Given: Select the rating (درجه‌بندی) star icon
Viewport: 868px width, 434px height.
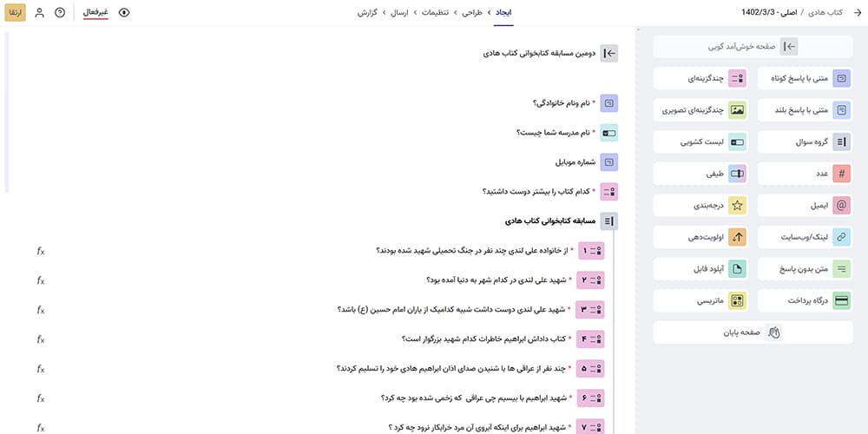Looking at the screenshot, I should coord(737,205).
